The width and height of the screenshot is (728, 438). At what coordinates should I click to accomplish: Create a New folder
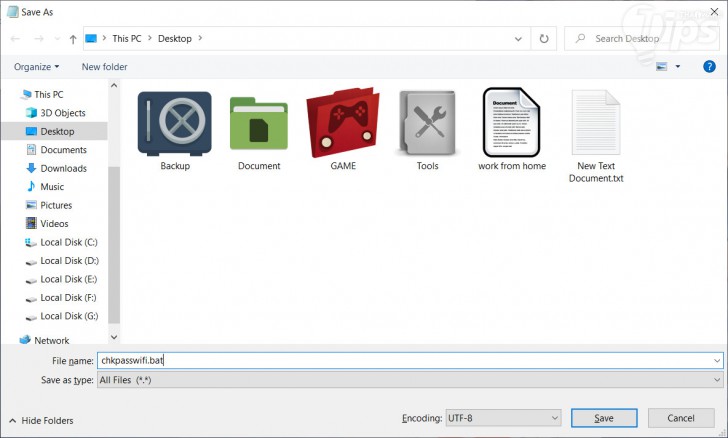[x=104, y=67]
